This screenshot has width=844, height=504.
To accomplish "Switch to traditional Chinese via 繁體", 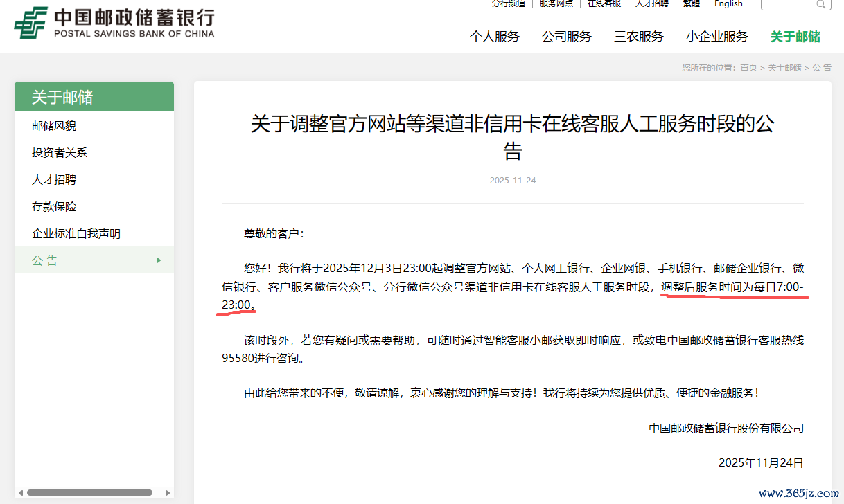I will click(x=691, y=3).
